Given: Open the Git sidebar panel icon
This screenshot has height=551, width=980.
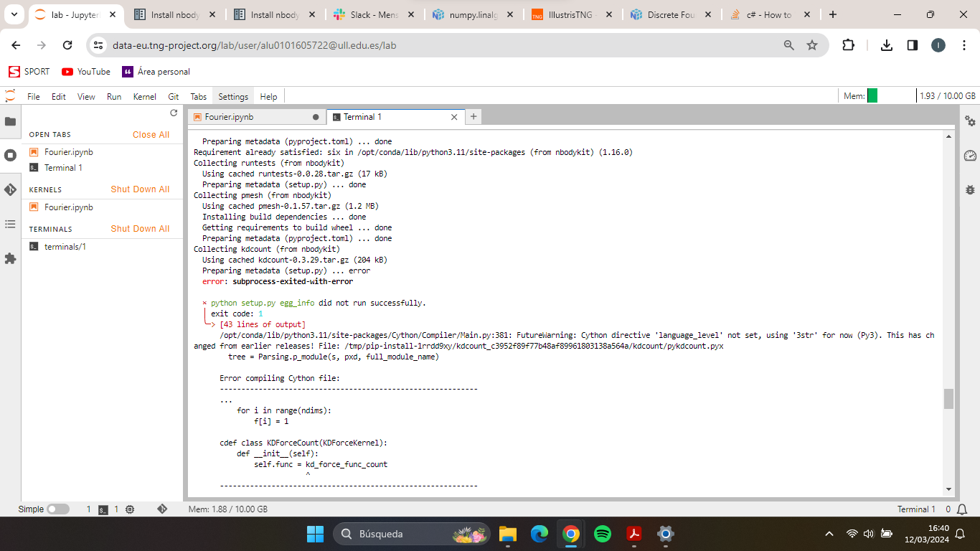Looking at the screenshot, I should (10, 189).
